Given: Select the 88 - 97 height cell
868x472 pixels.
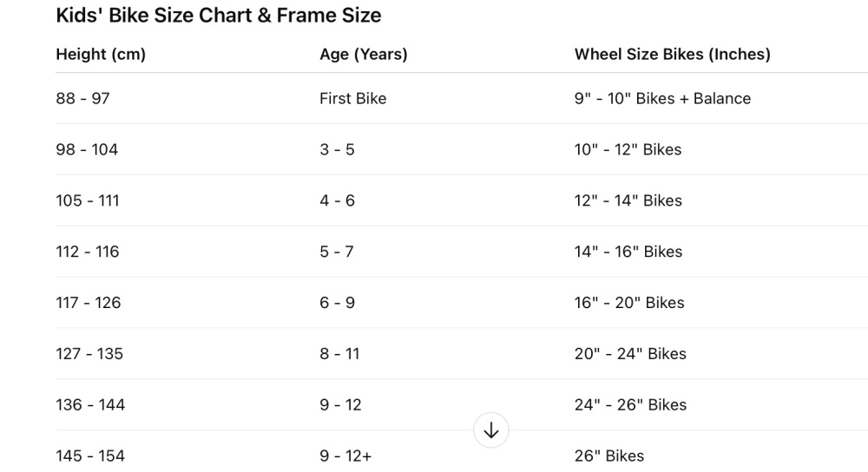Looking at the screenshot, I should click(x=82, y=98).
